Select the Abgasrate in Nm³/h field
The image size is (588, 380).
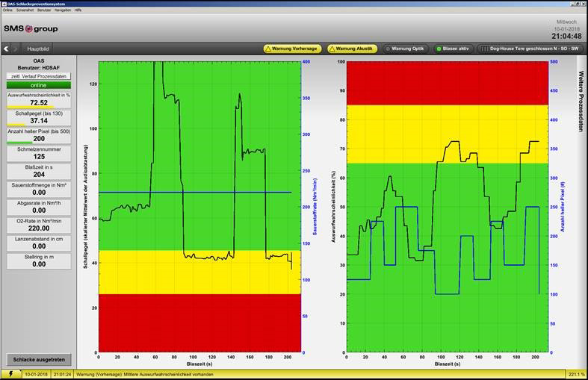click(39, 208)
